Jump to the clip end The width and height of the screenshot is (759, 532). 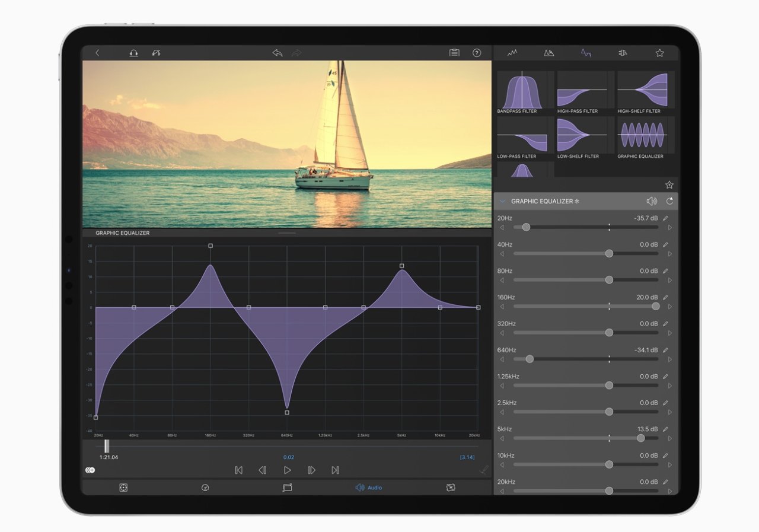tap(335, 470)
